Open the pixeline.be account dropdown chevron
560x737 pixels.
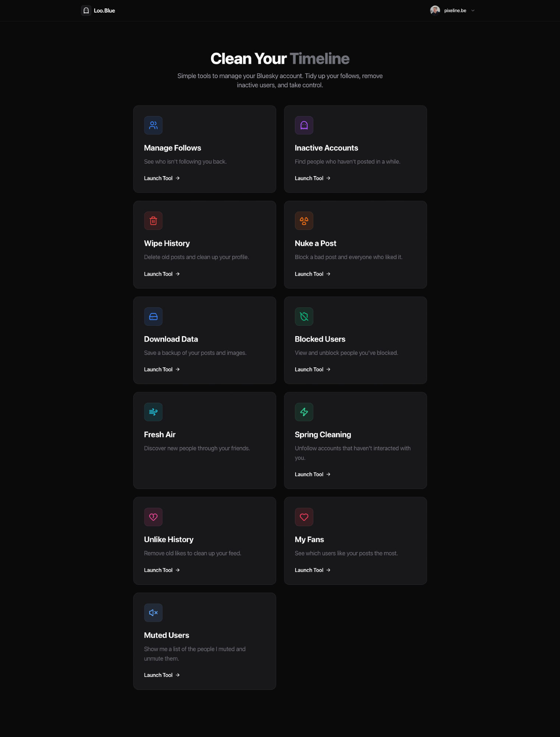coord(473,11)
